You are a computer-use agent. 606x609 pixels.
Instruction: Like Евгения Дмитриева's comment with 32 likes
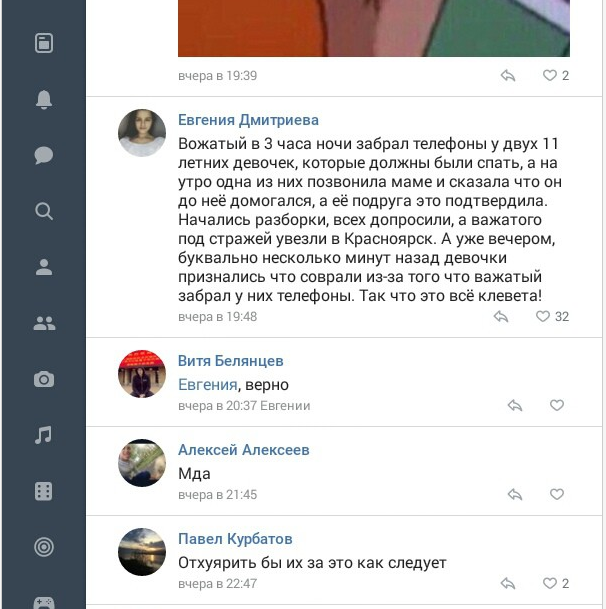pyautogui.click(x=543, y=317)
